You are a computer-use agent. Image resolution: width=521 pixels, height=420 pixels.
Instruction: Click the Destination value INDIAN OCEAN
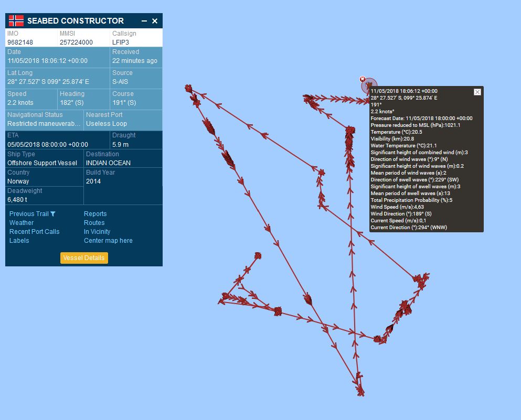click(x=108, y=163)
